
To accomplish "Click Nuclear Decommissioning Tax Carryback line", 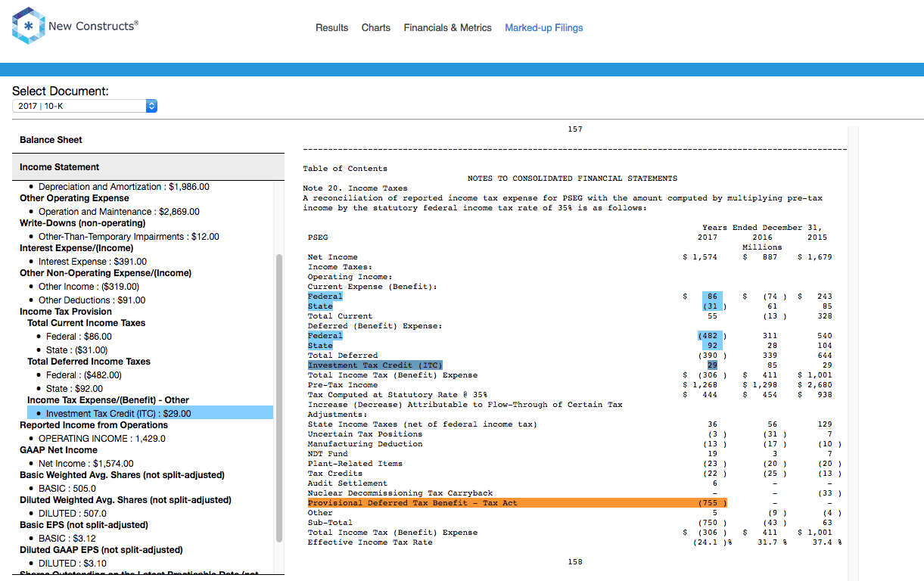I will click(400, 493).
